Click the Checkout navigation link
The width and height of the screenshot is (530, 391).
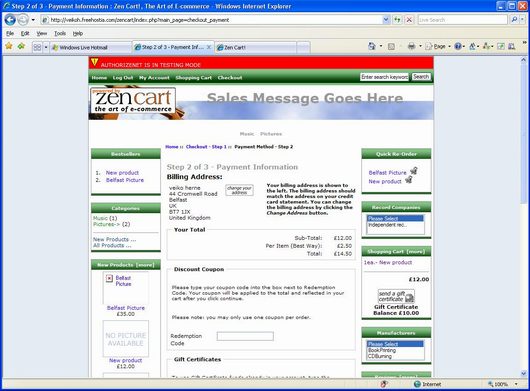pos(230,78)
